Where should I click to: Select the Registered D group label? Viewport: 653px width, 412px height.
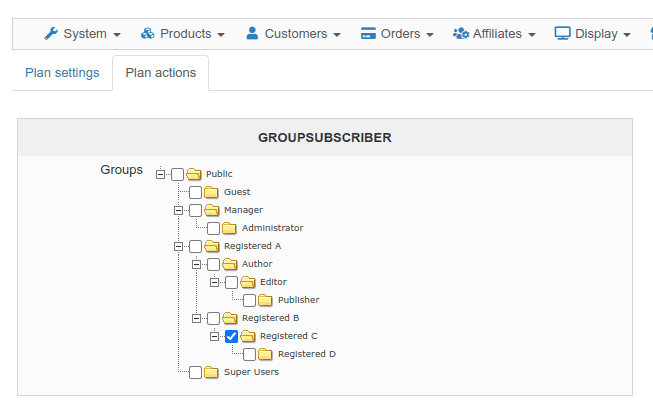[307, 354]
